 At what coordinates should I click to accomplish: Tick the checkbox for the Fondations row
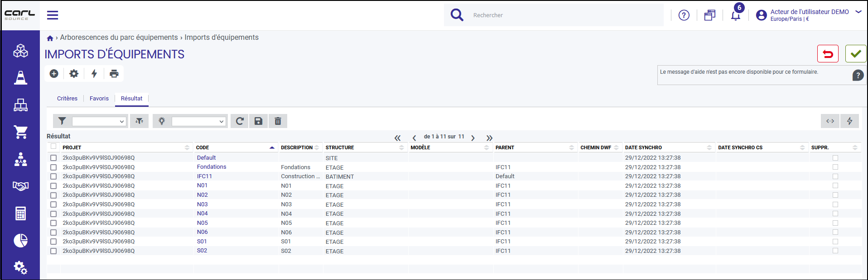point(53,167)
